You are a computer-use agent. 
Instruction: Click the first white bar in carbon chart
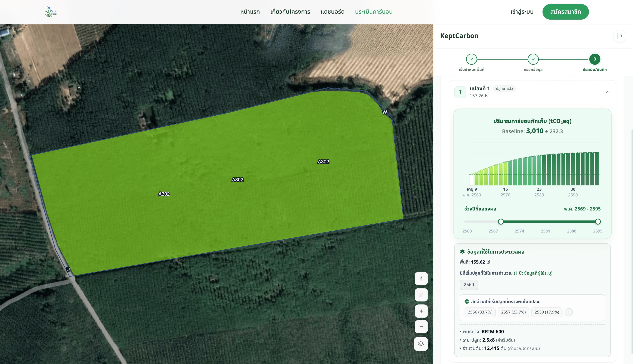pos(472,180)
